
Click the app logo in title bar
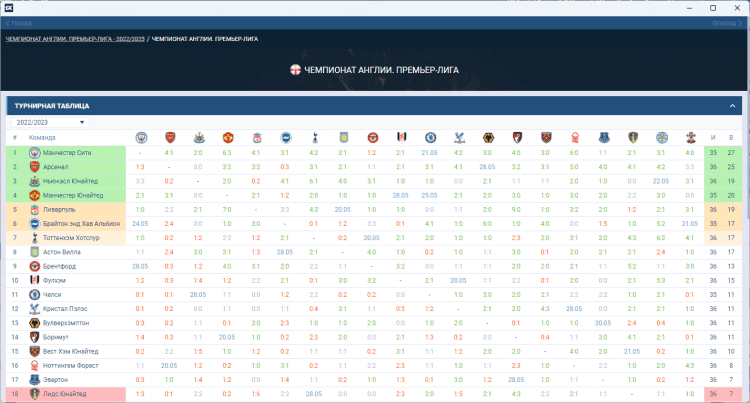click(9, 8)
